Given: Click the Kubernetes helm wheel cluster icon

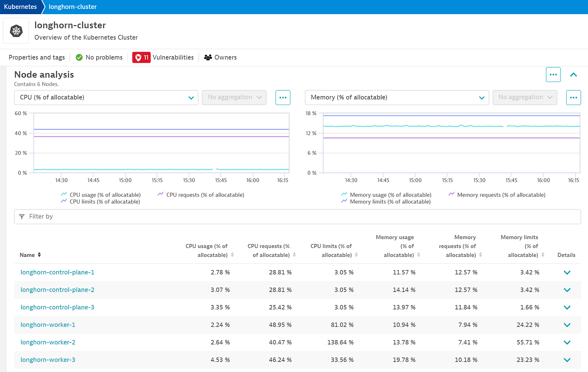Looking at the screenshot, I should pos(16,31).
